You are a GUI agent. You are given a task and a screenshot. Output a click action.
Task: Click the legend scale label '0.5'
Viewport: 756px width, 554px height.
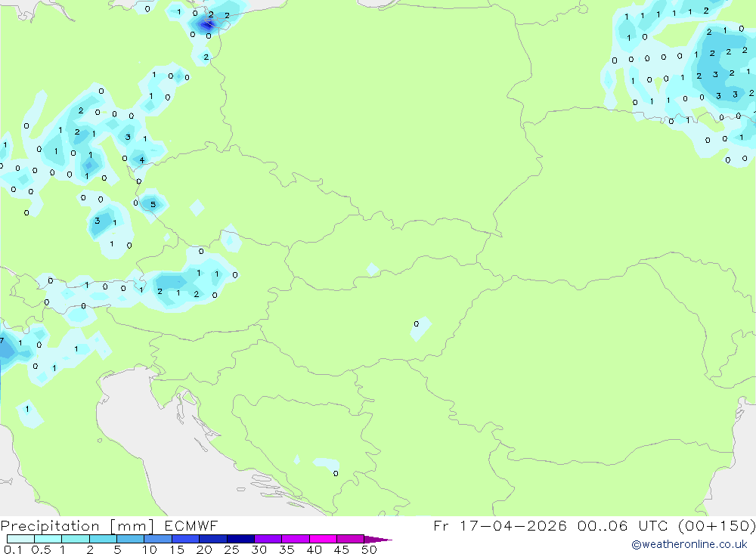41,549
